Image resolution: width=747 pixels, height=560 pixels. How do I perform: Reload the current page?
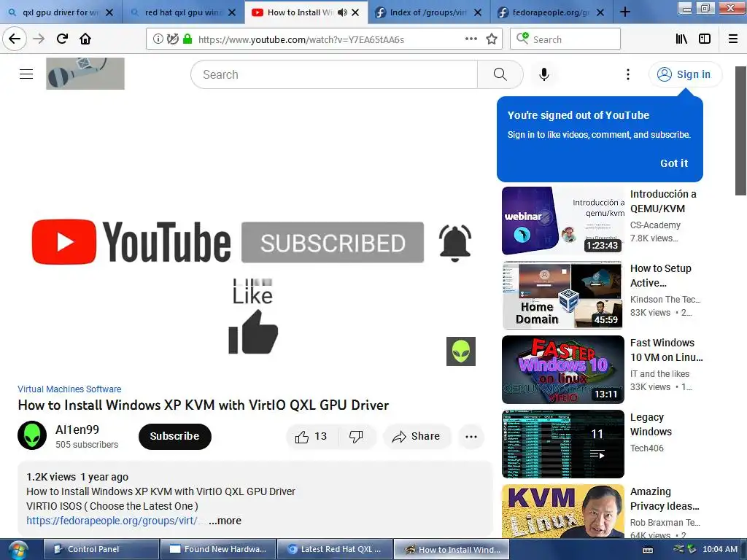pos(62,39)
